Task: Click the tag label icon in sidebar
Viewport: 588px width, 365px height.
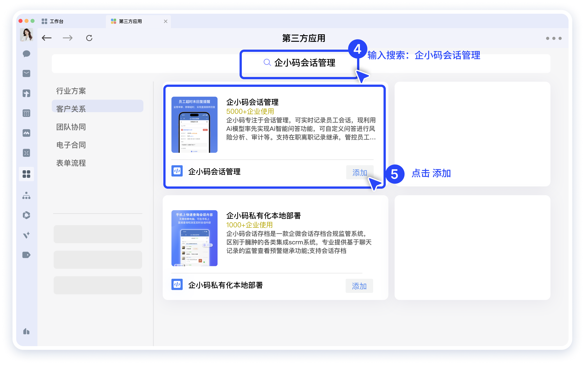Action: coord(26,255)
